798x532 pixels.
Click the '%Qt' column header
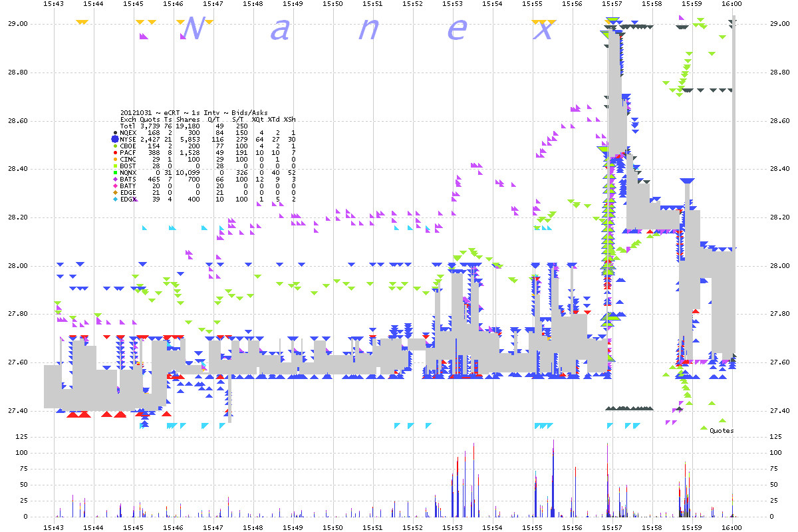click(259, 120)
